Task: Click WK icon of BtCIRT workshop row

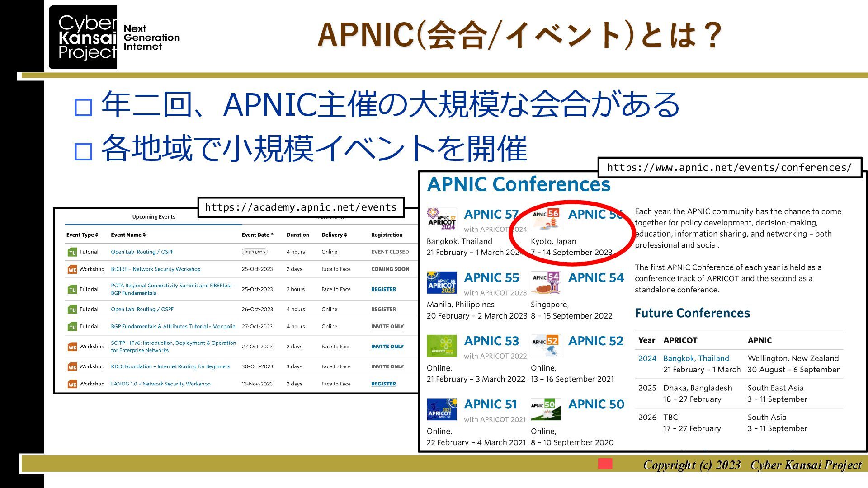Action: pos(72,269)
